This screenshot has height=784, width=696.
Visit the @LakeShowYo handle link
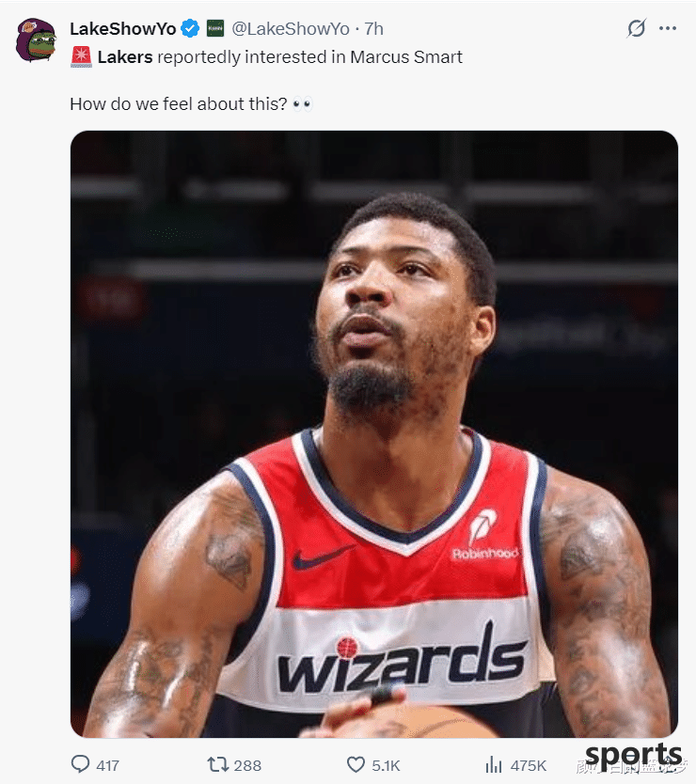tap(291, 29)
